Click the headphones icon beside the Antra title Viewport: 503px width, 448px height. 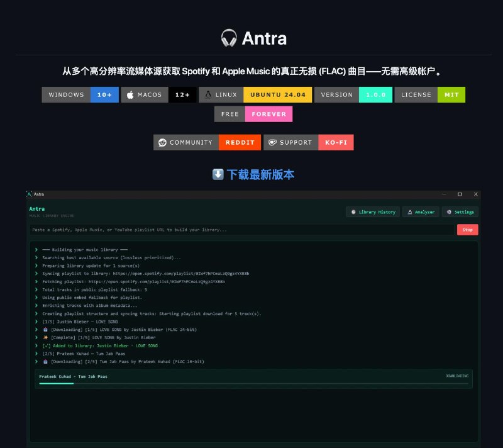click(229, 38)
